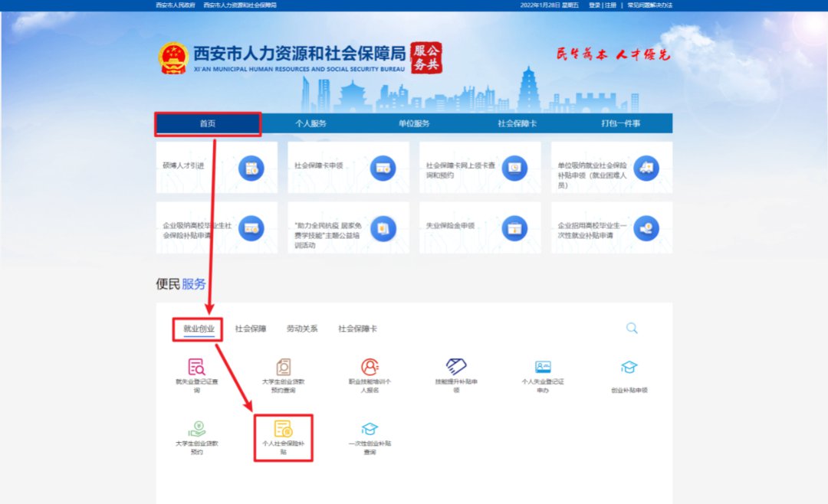The width and height of the screenshot is (828, 504).
Task: Open the 打包一件事 navigation tab
Action: (x=620, y=123)
